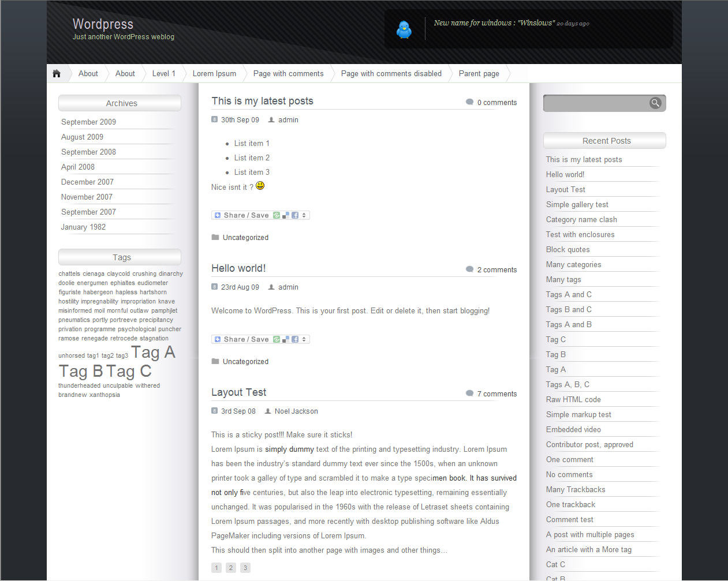Viewport: 728px width, 581px height.
Task: Click Facebook icon under latest posts entry
Action: (295, 215)
